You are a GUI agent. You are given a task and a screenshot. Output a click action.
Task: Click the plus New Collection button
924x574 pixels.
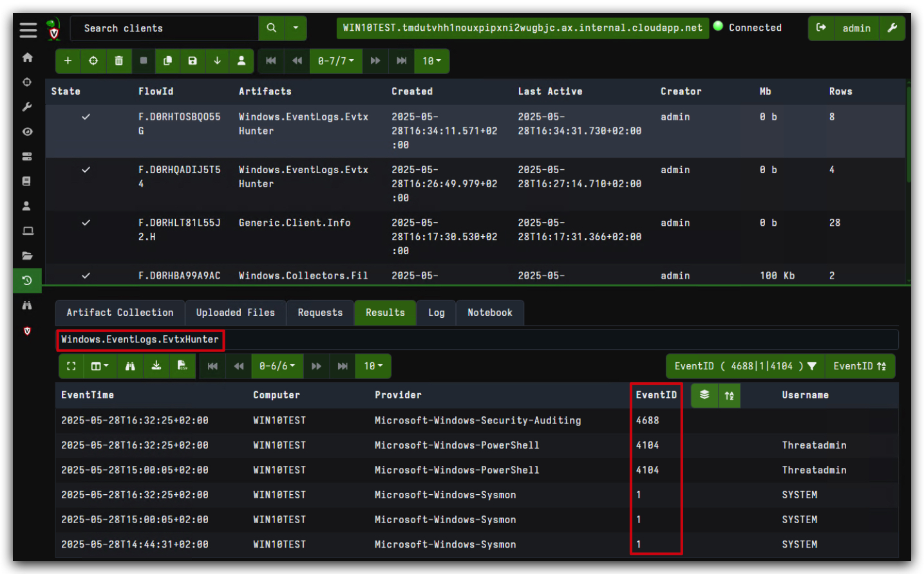tap(68, 60)
